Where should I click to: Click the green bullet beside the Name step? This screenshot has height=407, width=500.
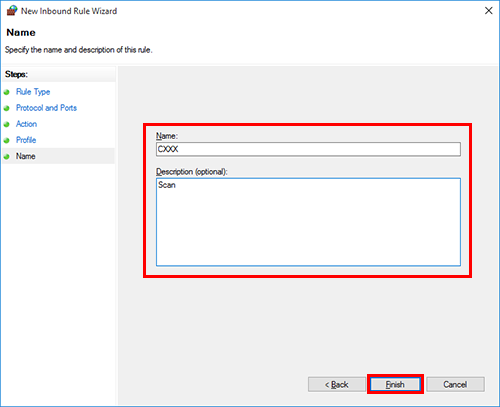point(6,156)
